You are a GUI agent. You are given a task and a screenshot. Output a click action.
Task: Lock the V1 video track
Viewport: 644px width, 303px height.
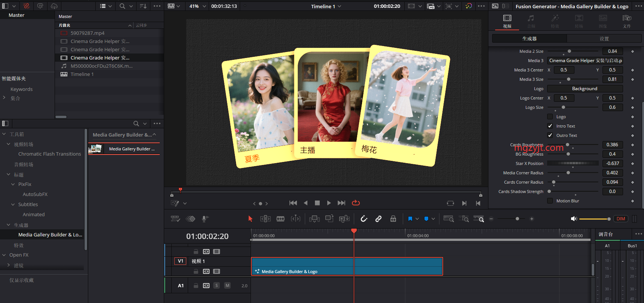tap(196, 271)
